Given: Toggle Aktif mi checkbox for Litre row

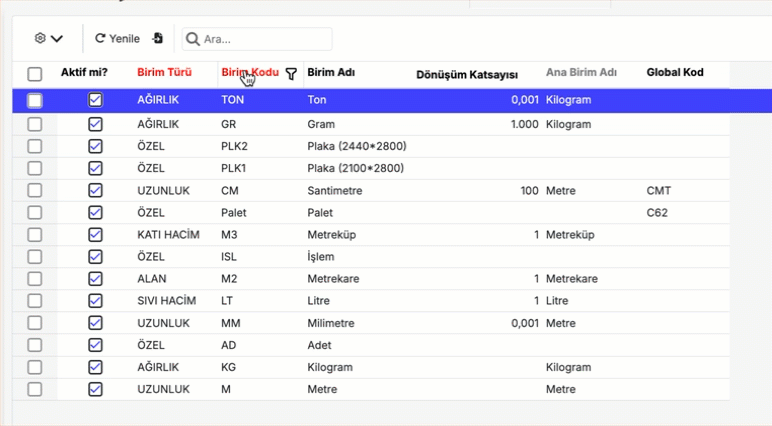Looking at the screenshot, I should [95, 300].
